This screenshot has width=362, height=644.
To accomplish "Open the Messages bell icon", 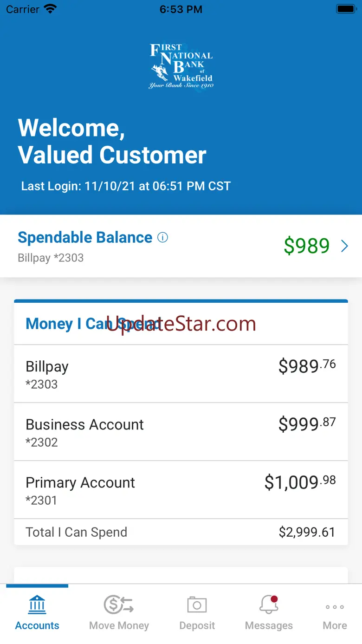I will coord(269,605).
